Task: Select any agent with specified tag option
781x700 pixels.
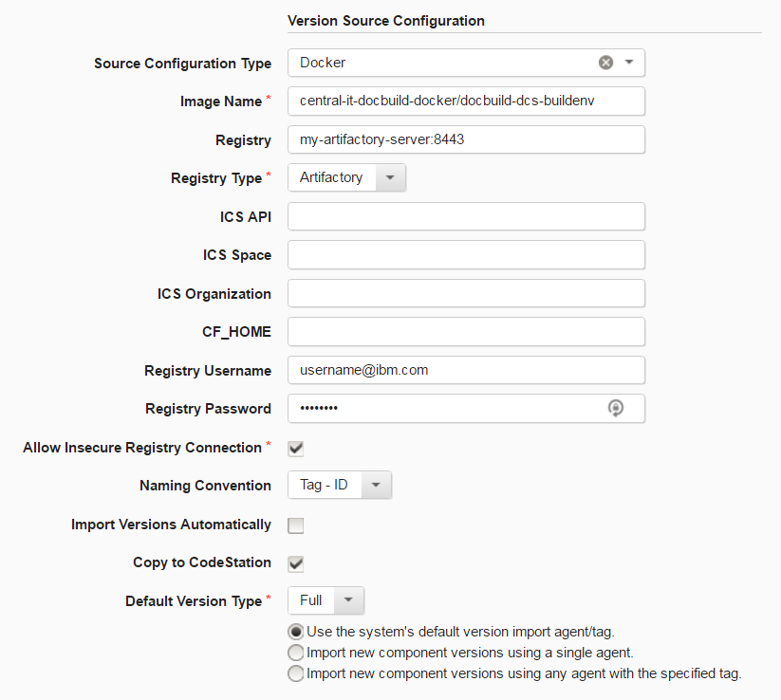Action: [295, 672]
